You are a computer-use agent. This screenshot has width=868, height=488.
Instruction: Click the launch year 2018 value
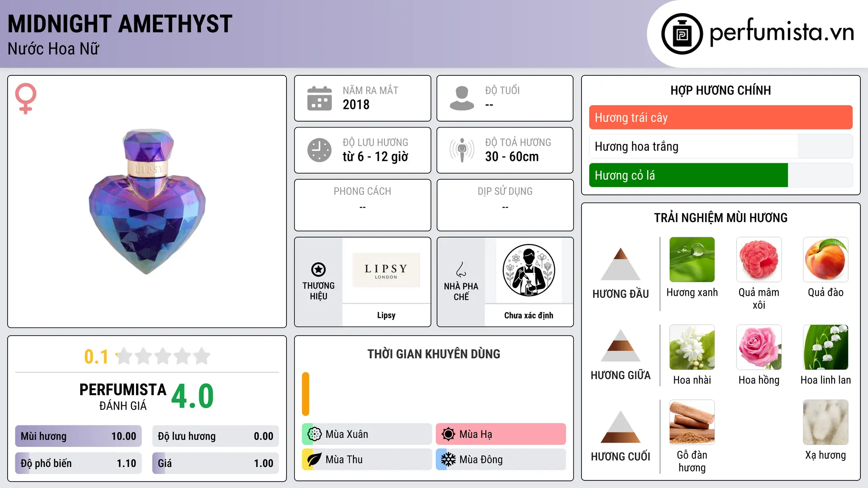point(356,105)
